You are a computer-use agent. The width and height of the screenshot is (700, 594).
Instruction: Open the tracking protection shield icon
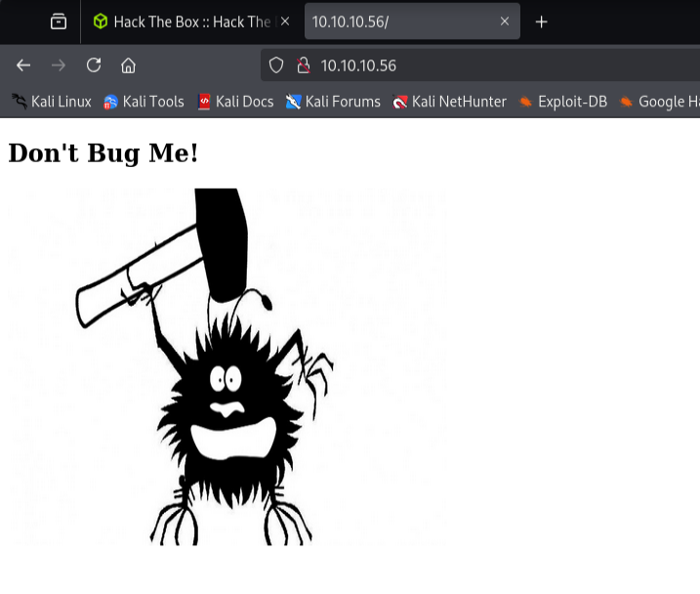(276, 65)
